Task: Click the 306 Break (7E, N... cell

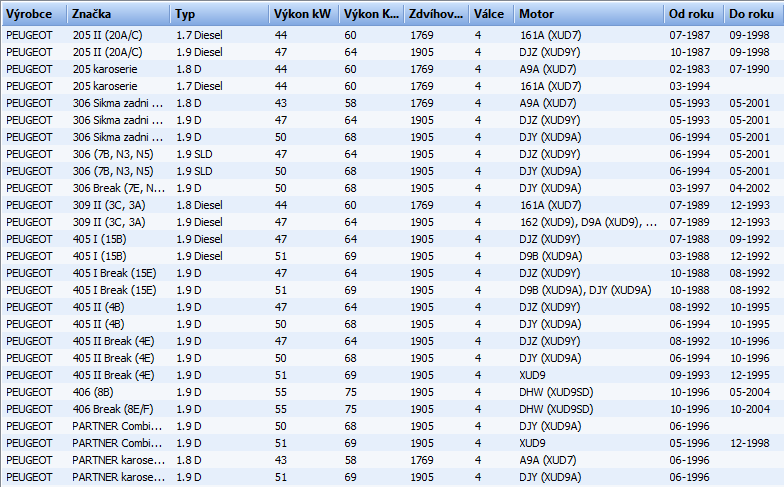Action: coord(118,188)
